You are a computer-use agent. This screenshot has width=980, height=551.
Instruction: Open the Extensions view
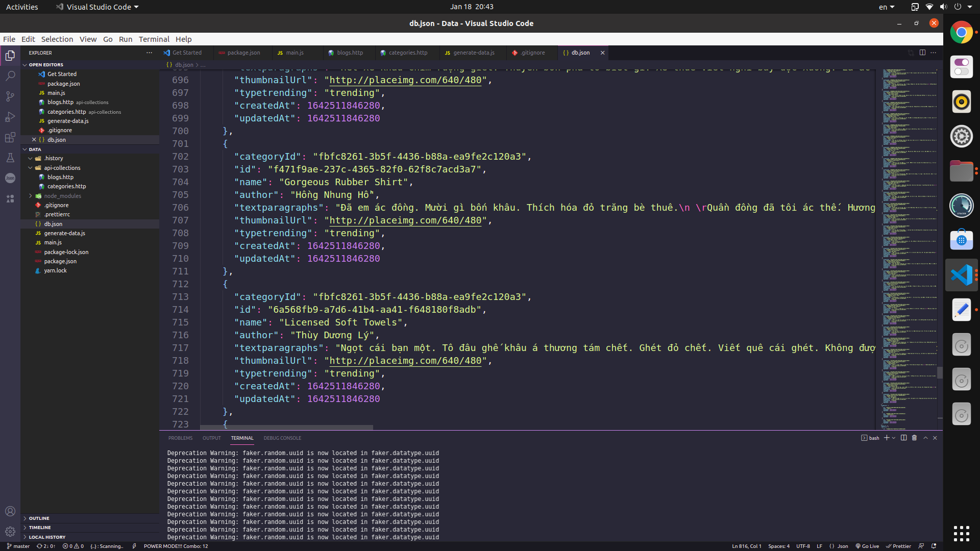(10, 137)
